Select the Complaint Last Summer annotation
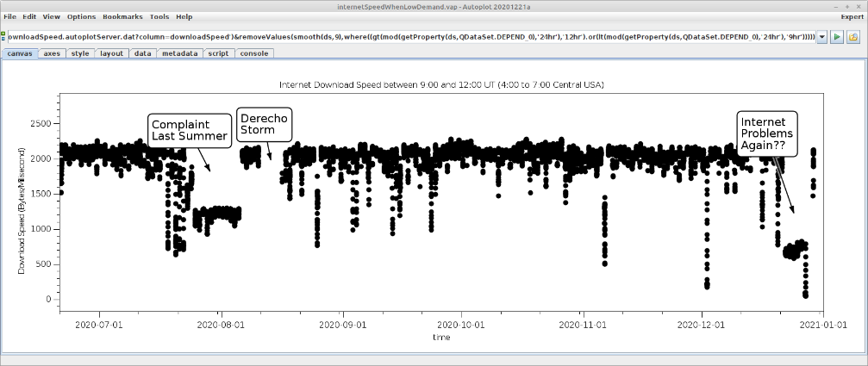Screen dimensions: 868x366 [x=190, y=131]
